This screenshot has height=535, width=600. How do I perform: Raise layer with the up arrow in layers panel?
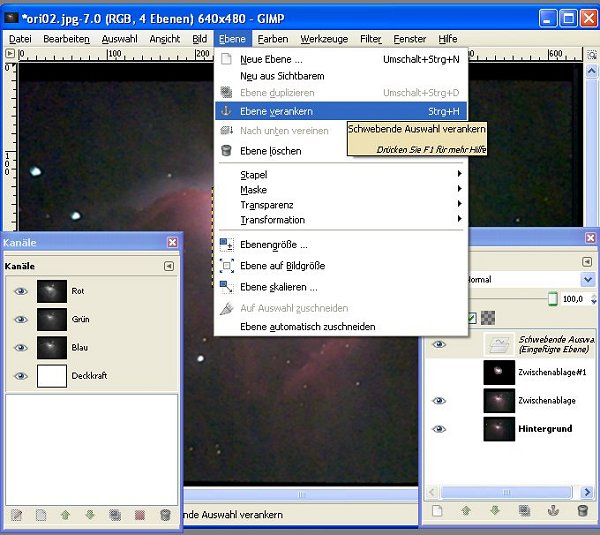pos(466,510)
